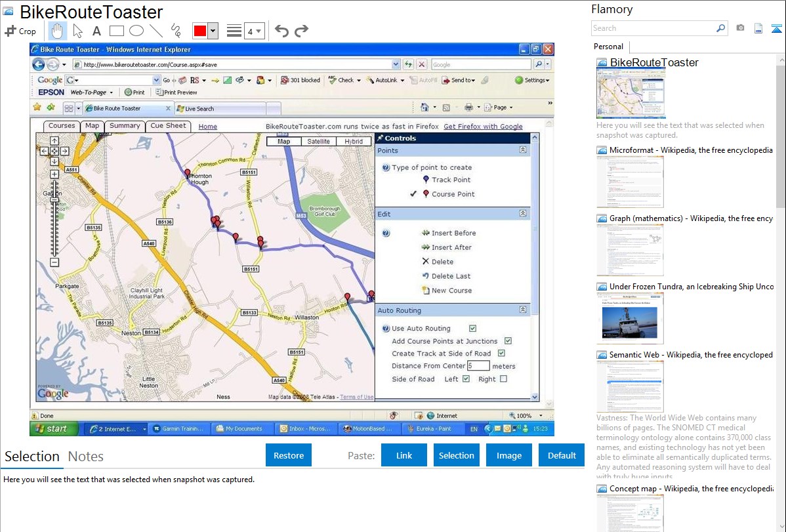
Task: Select the freehand scribble tool
Action: pos(176,31)
